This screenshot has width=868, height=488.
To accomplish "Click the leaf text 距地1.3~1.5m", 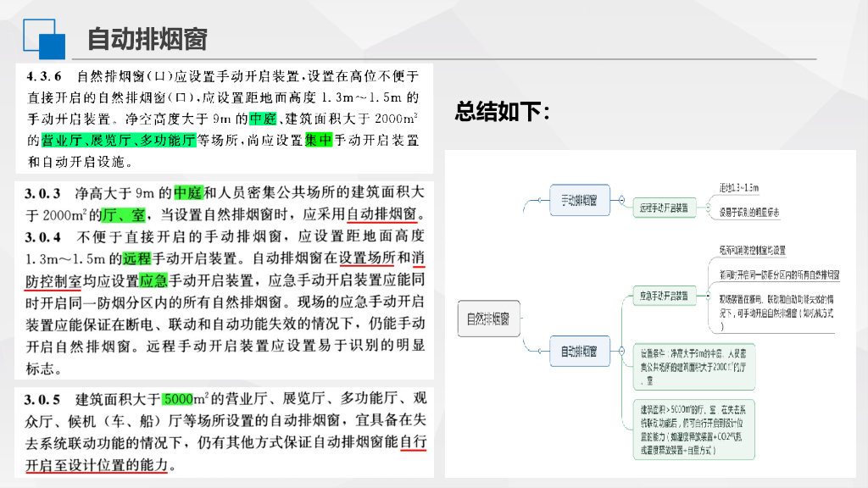I will click(739, 188).
